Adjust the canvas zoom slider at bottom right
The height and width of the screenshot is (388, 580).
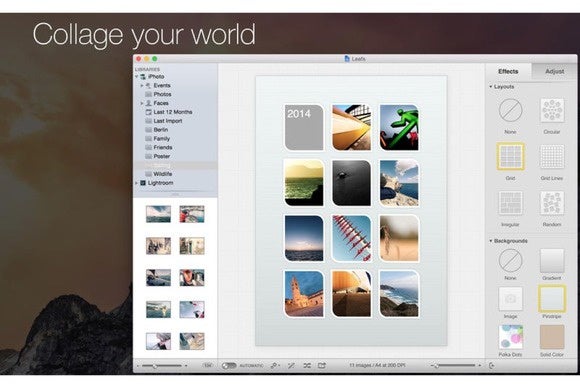click(x=455, y=365)
